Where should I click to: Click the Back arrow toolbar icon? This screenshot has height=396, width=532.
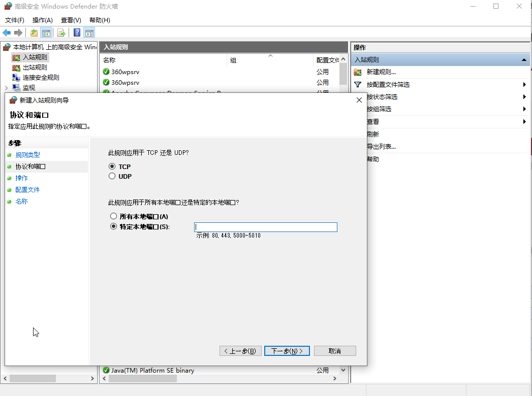[x=7, y=32]
